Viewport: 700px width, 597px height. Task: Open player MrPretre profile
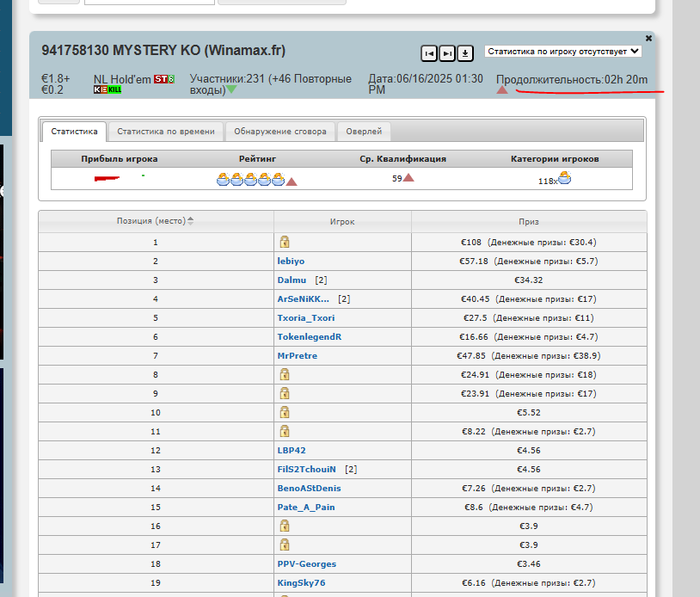pyautogui.click(x=297, y=356)
